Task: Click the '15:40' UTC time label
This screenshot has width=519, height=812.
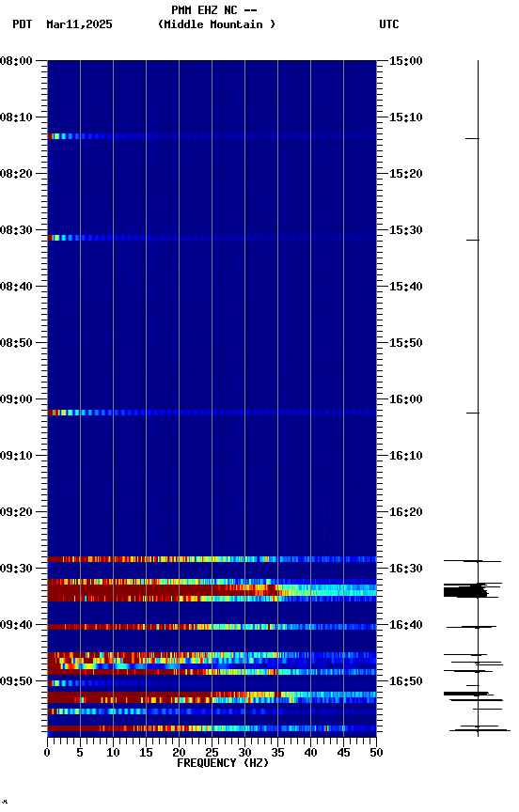Action: pyautogui.click(x=406, y=287)
